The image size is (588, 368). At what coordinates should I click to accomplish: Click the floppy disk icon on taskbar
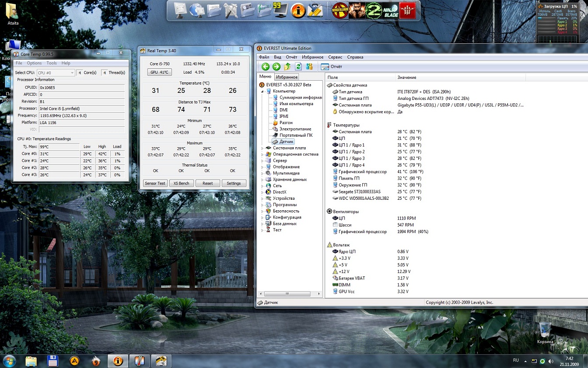(53, 361)
